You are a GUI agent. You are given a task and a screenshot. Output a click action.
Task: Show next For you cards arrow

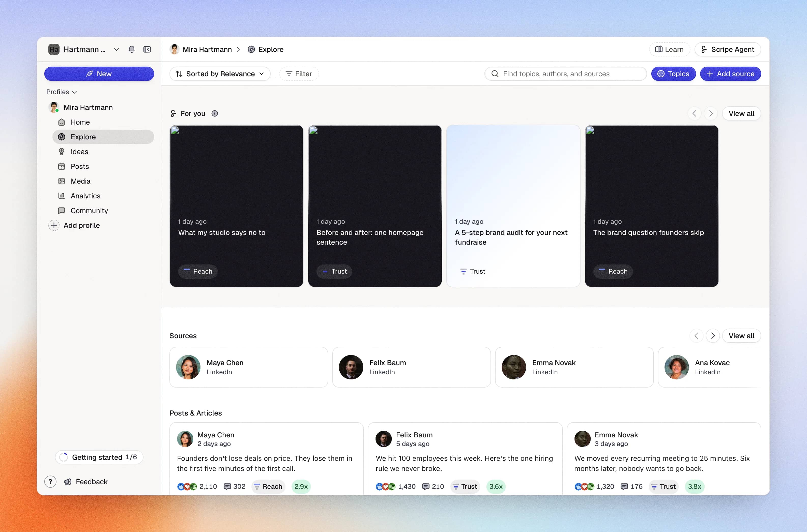click(711, 114)
